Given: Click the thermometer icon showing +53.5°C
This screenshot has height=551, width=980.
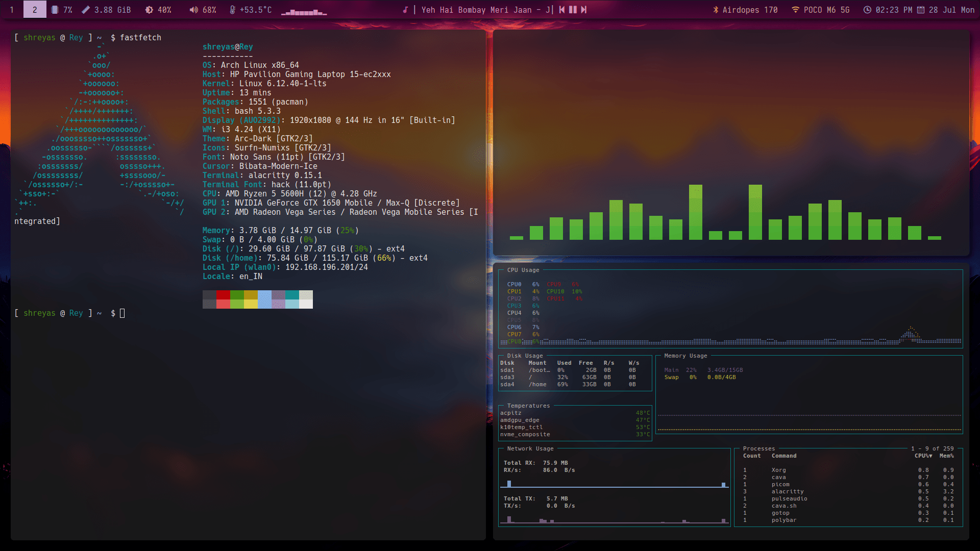Looking at the screenshot, I should point(233,9).
